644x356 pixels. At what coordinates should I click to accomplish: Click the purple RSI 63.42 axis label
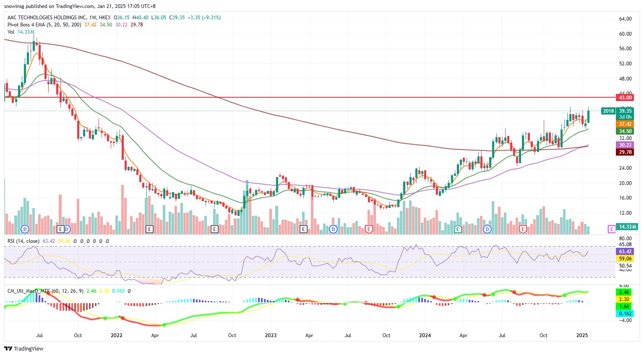point(625,252)
